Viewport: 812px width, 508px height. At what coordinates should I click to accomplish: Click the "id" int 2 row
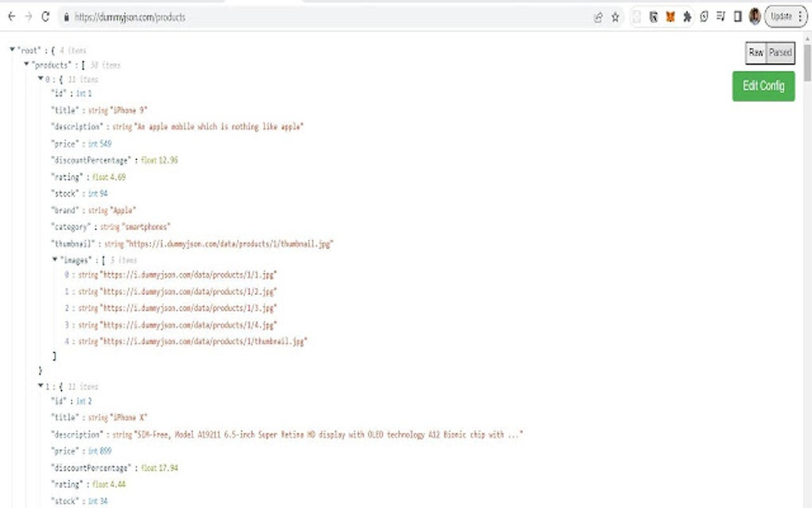point(71,401)
